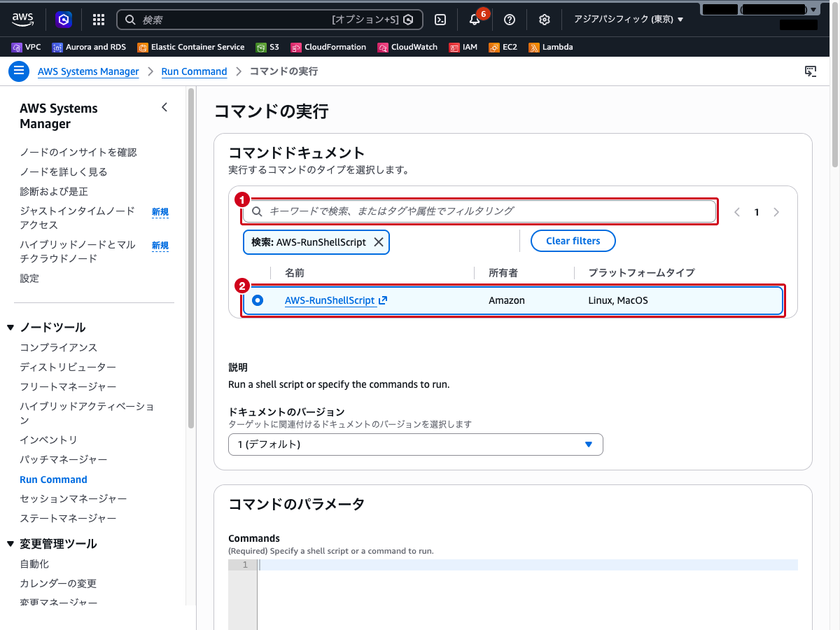This screenshot has height=630, width=840.
Task: Open フリートマネージャー in sidebar
Action: pos(68,386)
